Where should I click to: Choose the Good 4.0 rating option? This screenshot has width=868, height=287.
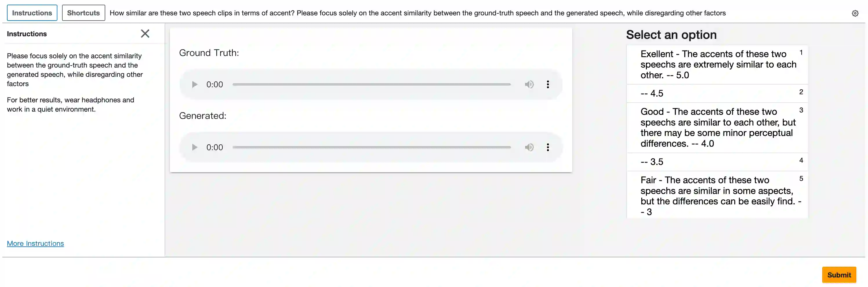tap(717, 127)
